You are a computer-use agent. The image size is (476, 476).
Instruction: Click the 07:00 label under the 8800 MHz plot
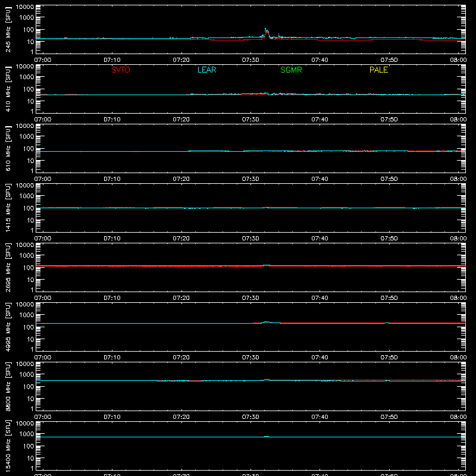[43, 417]
